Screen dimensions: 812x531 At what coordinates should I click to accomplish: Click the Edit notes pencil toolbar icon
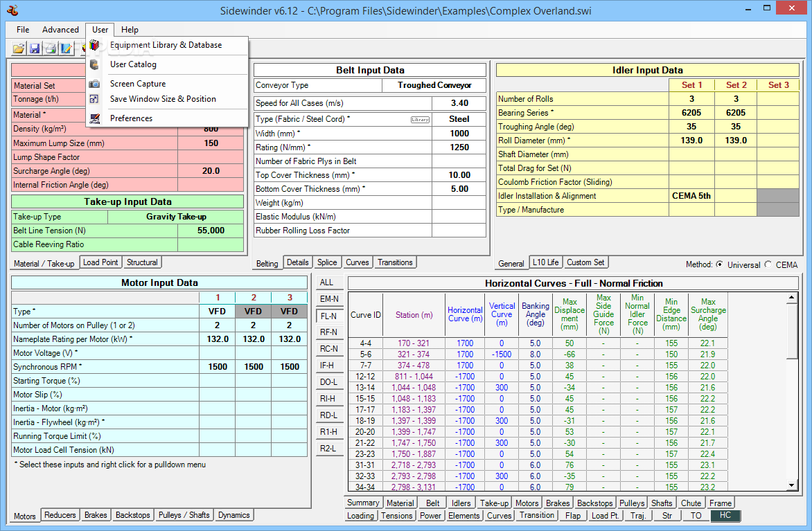67,48
